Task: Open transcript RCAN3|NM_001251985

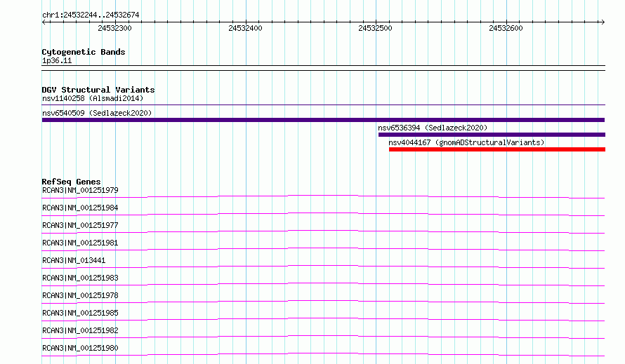Action: (80, 313)
